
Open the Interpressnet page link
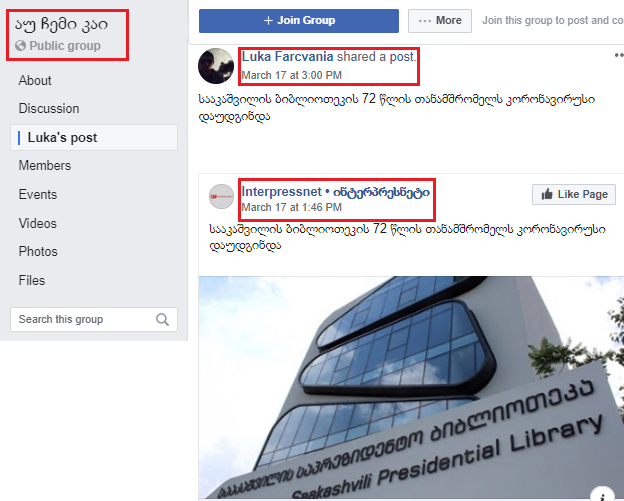tap(335, 192)
